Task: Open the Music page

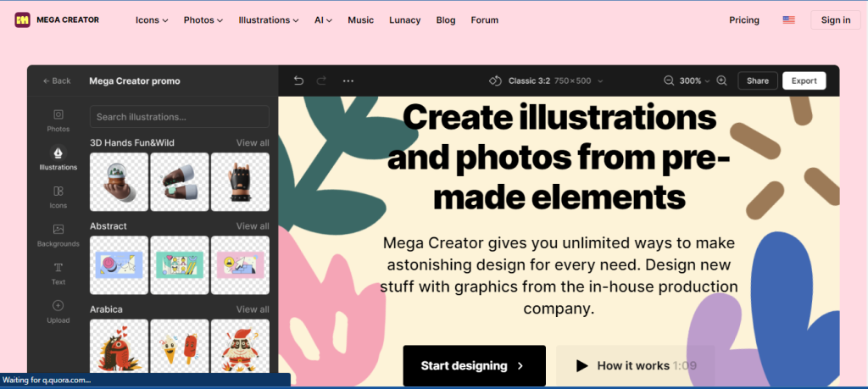Action: tap(361, 20)
